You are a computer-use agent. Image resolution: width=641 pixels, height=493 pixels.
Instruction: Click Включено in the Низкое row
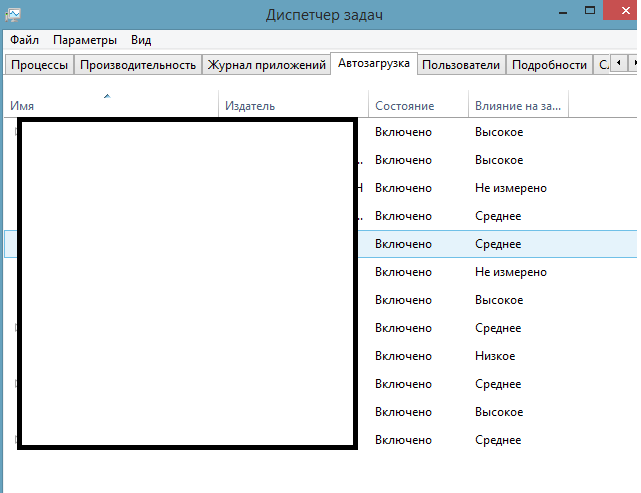pyautogui.click(x=403, y=356)
